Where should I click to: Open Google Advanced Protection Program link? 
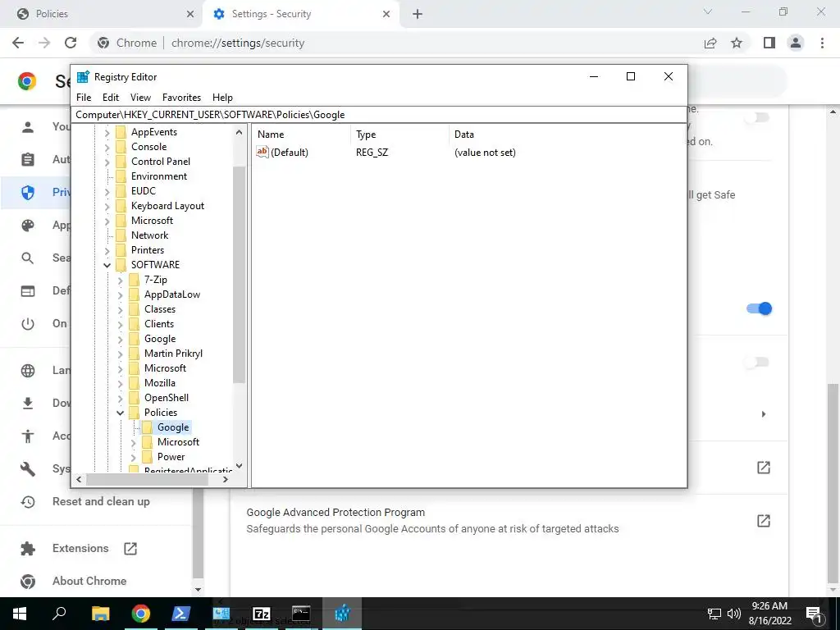pyautogui.click(x=764, y=521)
